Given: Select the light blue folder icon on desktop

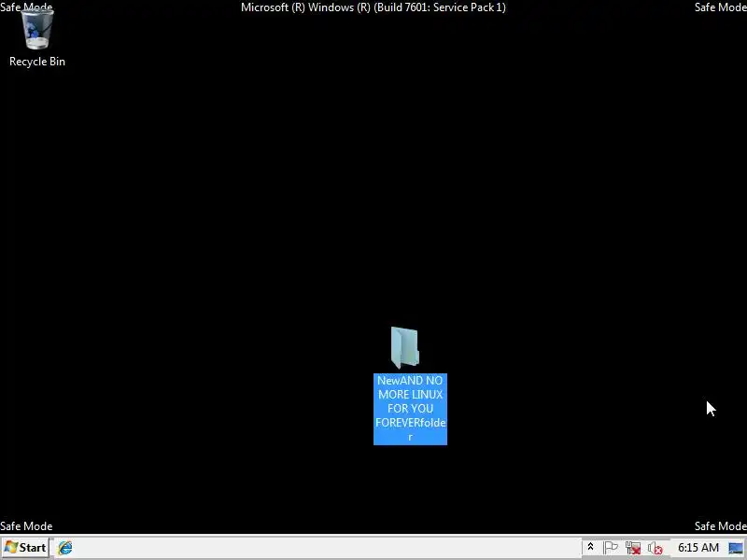Looking at the screenshot, I should pyautogui.click(x=405, y=347).
